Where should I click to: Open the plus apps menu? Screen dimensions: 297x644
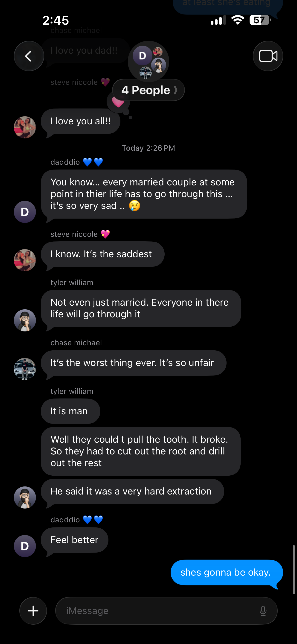[x=33, y=611]
